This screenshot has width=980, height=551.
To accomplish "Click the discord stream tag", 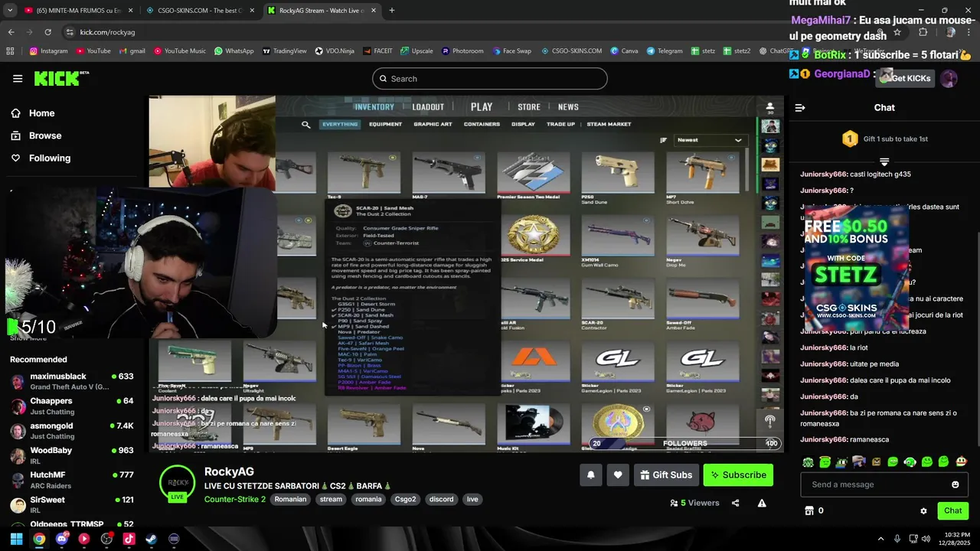I will [442, 499].
